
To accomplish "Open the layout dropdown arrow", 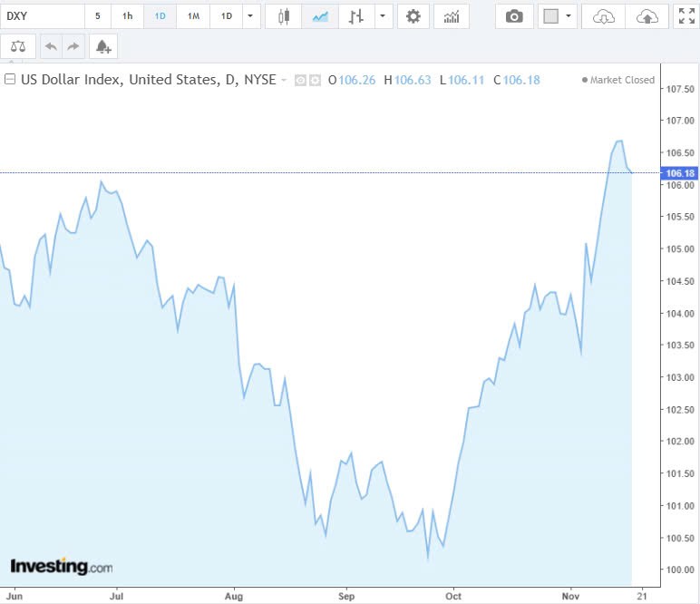I will (x=569, y=16).
